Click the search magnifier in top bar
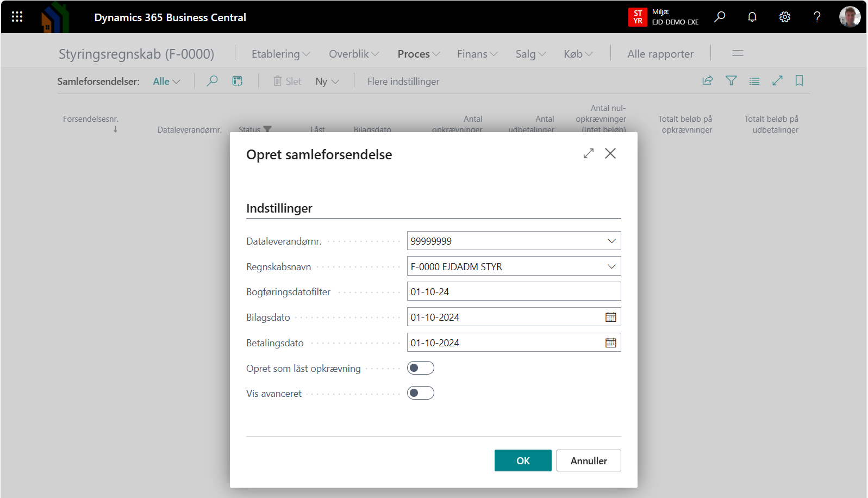The image size is (868, 498). point(720,17)
